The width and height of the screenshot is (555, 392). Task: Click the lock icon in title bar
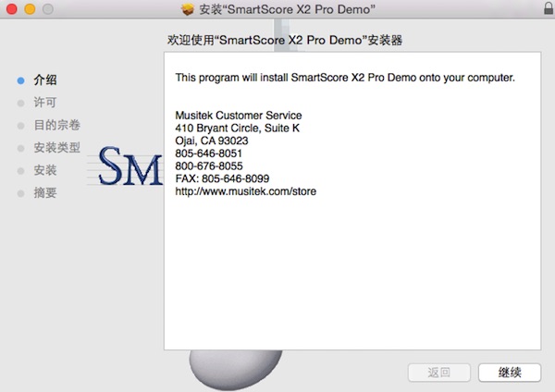[x=549, y=7]
